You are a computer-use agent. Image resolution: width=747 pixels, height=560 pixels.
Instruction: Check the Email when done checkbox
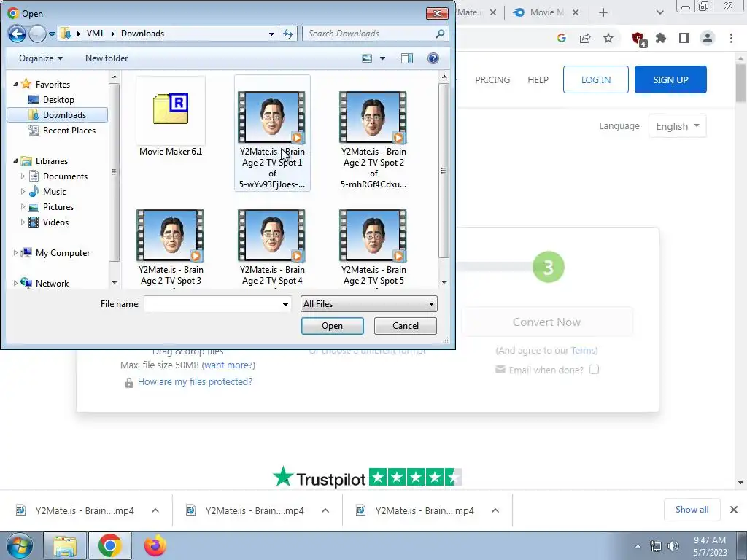pyautogui.click(x=594, y=370)
